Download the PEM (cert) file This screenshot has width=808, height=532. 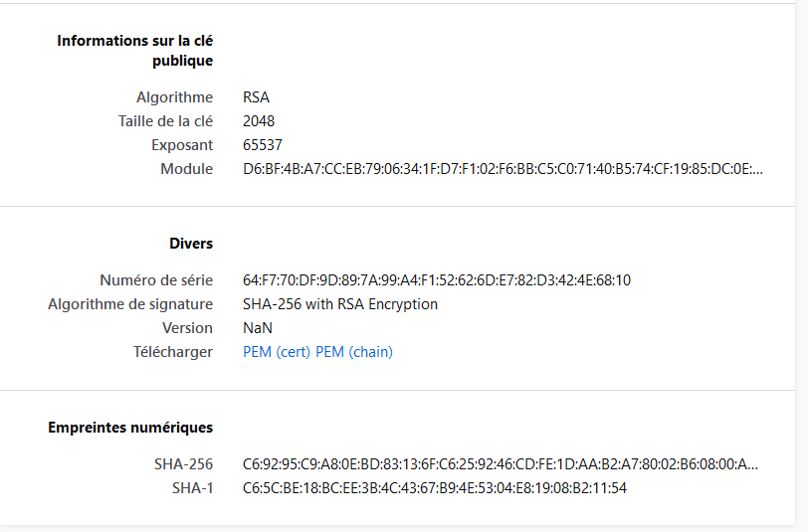point(277,352)
